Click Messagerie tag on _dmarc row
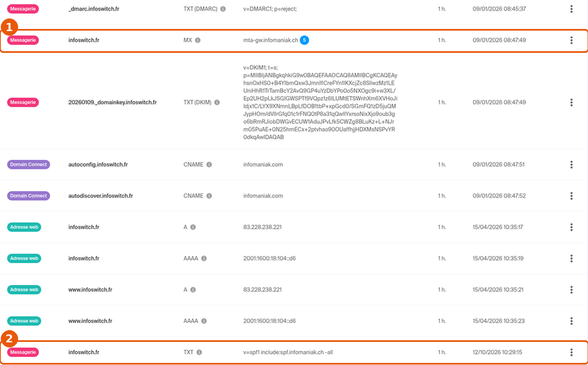 pos(23,9)
